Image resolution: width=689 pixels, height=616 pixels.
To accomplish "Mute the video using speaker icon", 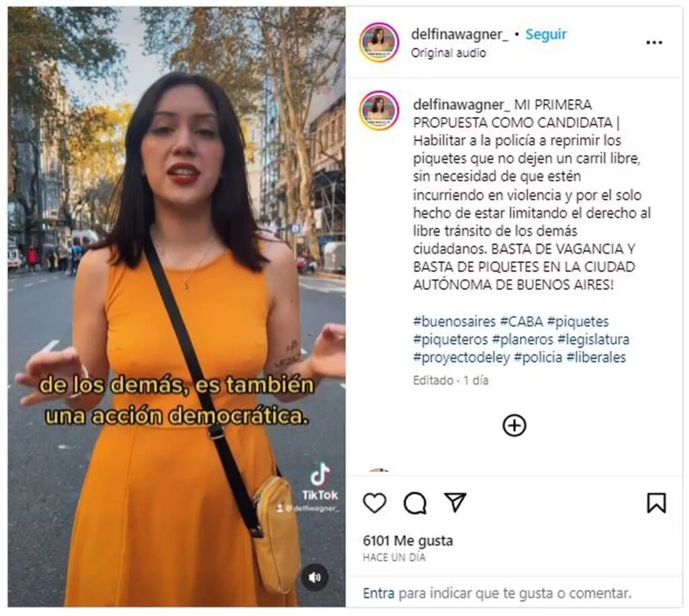I will point(314,577).
